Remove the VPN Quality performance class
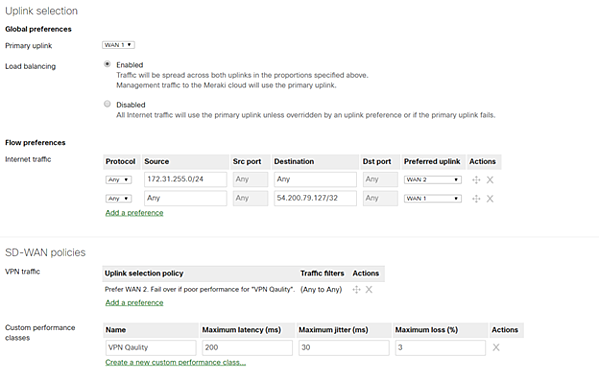599x381 pixels. [x=496, y=347]
